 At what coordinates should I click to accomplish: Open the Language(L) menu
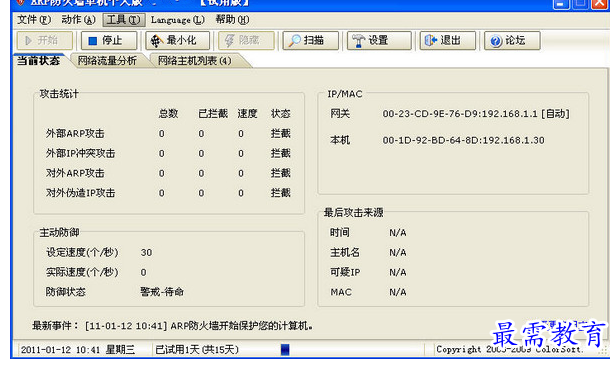(178, 20)
